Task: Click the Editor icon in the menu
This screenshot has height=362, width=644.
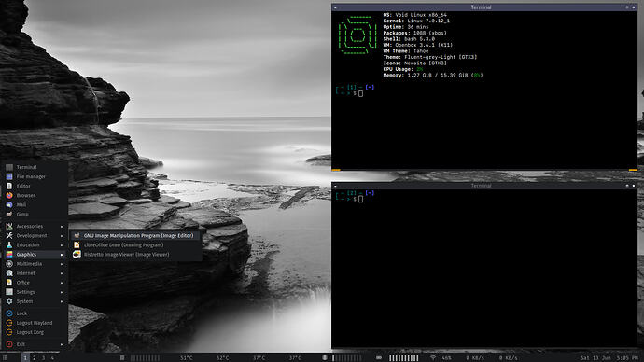Action: [9, 186]
